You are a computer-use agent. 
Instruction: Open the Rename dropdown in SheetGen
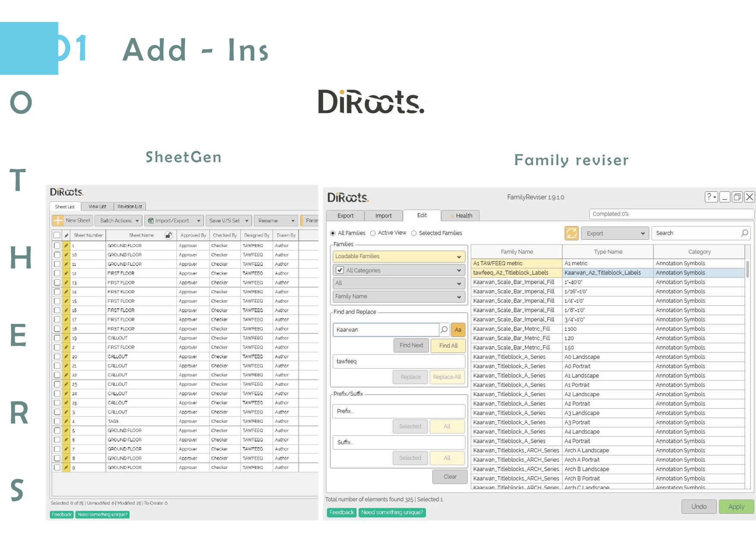[276, 220]
